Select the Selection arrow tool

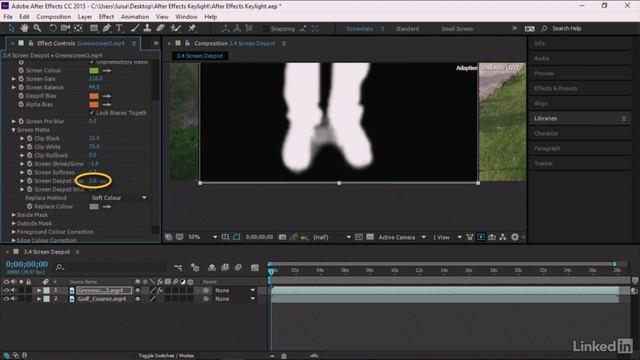11,28
